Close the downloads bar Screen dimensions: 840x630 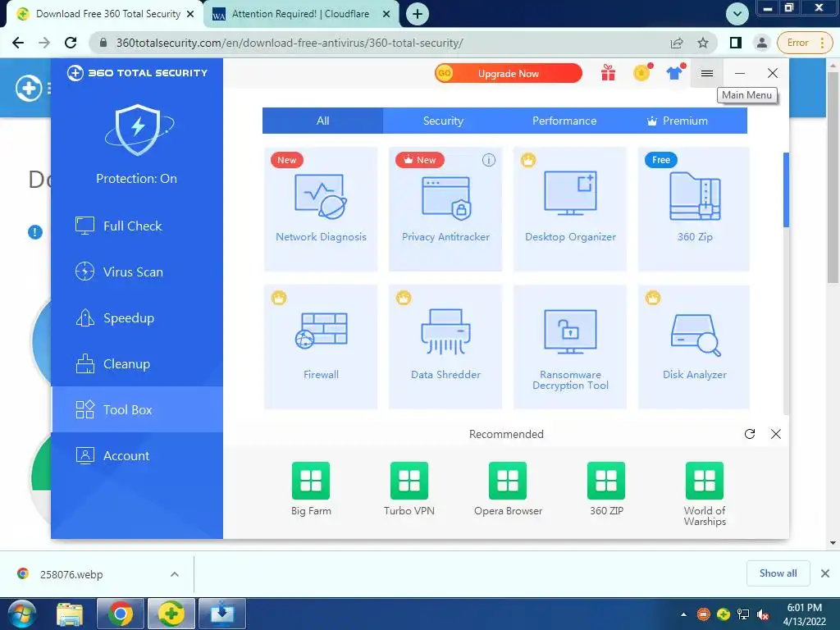coord(825,573)
